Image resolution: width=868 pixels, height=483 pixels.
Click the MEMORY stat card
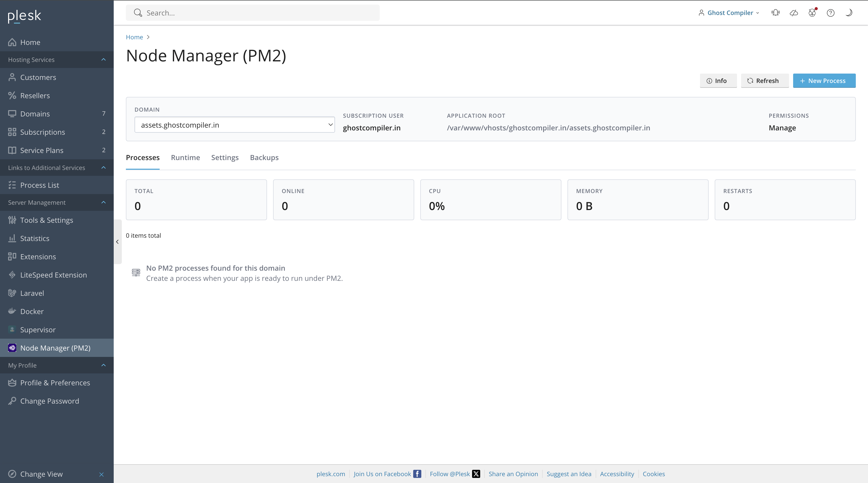tap(638, 200)
